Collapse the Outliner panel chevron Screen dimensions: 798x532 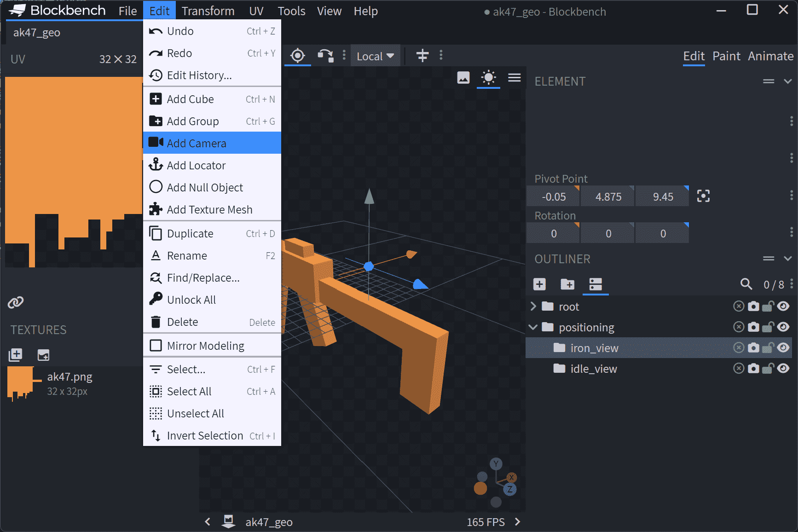(788, 259)
